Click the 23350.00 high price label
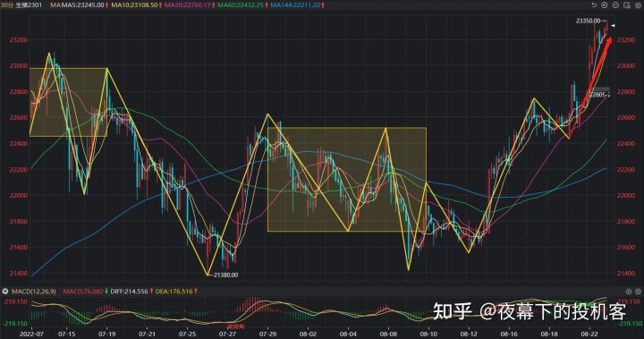Screen dimensions: 644x339 [x=588, y=21]
